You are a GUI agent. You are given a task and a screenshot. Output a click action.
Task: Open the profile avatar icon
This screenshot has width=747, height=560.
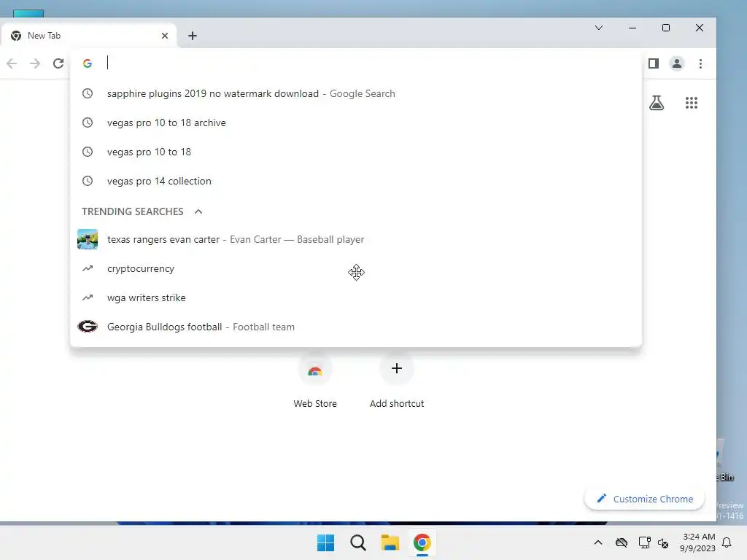click(x=676, y=63)
